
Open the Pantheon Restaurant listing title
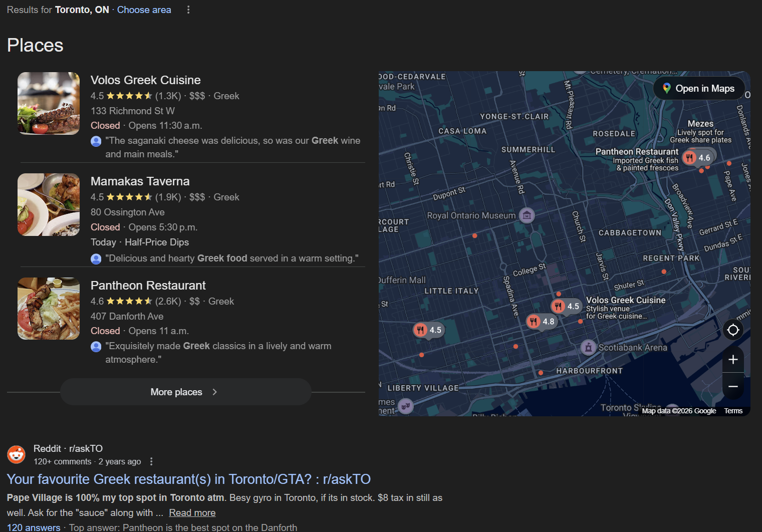tap(148, 286)
